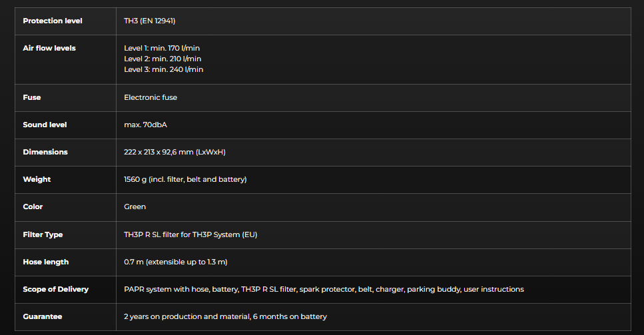Image resolution: width=644 pixels, height=335 pixels.
Task: Click the "Fuse" row label
Action: pyautogui.click(x=32, y=97)
